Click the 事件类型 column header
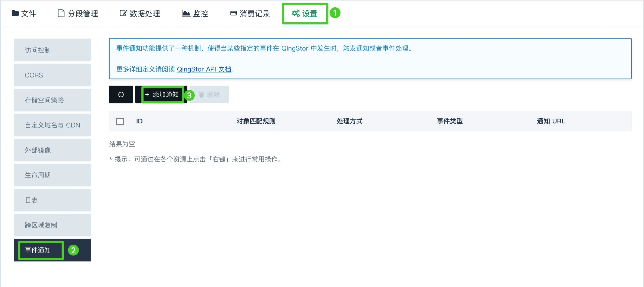Screen dimensions: 644x287 point(450,121)
